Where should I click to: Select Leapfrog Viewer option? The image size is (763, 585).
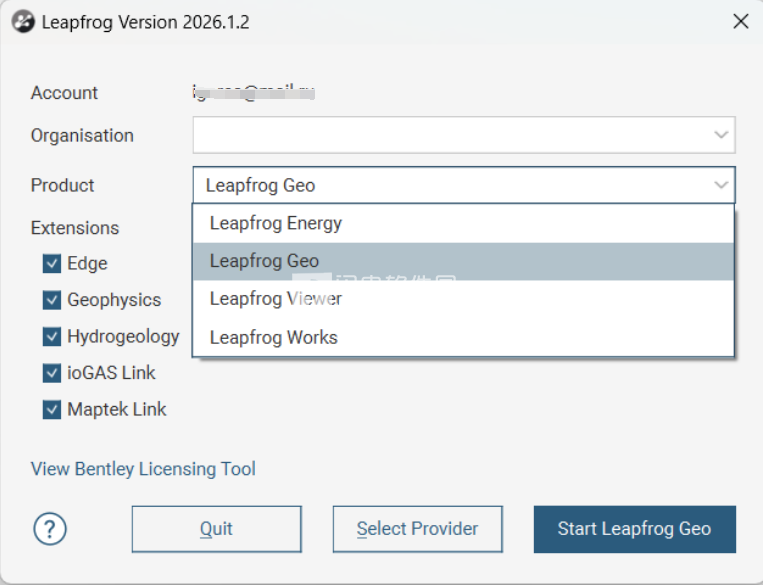463,299
